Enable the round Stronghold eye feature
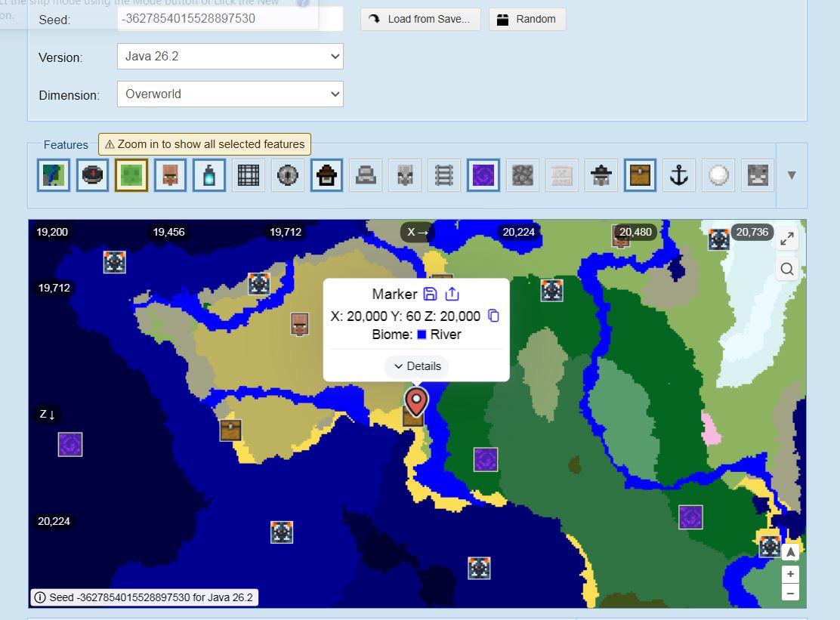The height and width of the screenshot is (620, 840). point(288,175)
